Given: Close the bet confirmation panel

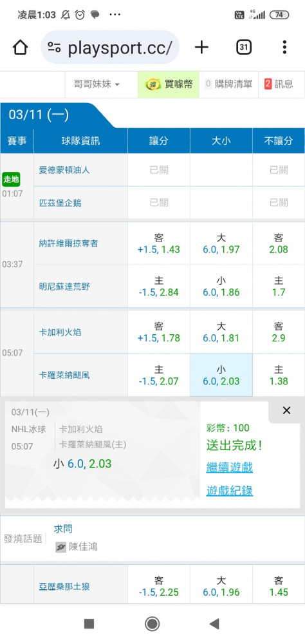Looking at the screenshot, I should click(286, 410).
